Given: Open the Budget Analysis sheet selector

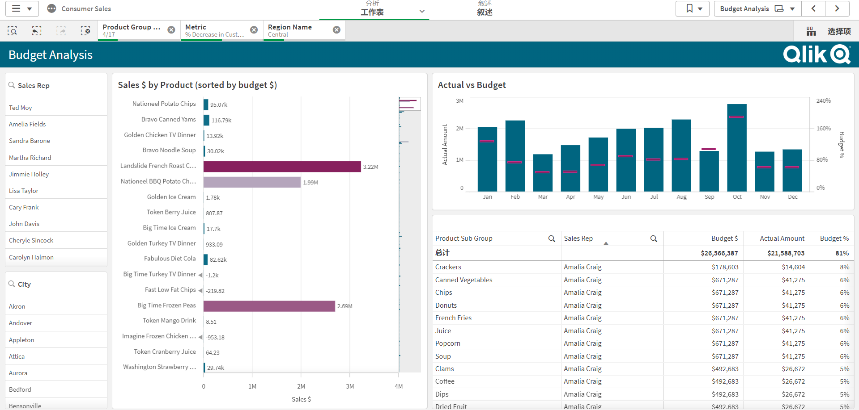Looking at the screenshot, I should pyautogui.click(x=758, y=9).
